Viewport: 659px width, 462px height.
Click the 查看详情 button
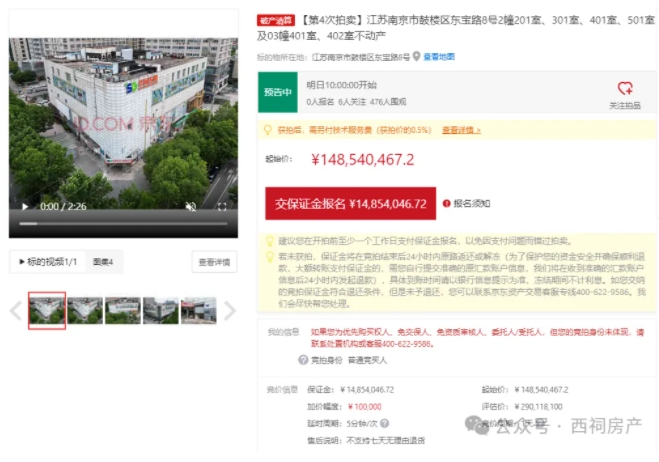pos(214,262)
